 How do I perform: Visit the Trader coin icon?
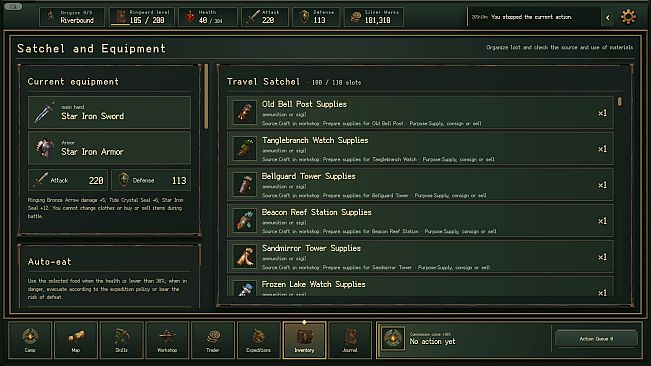(213, 340)
